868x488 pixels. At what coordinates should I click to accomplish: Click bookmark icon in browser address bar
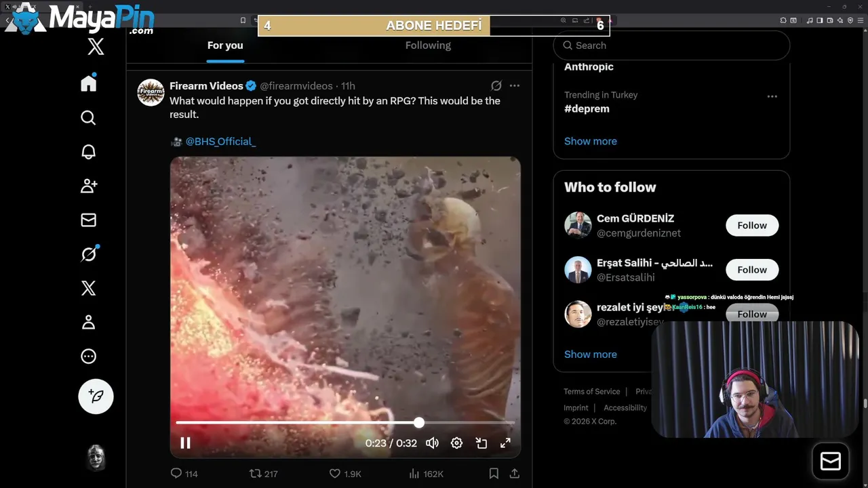(x=243, y=20)
